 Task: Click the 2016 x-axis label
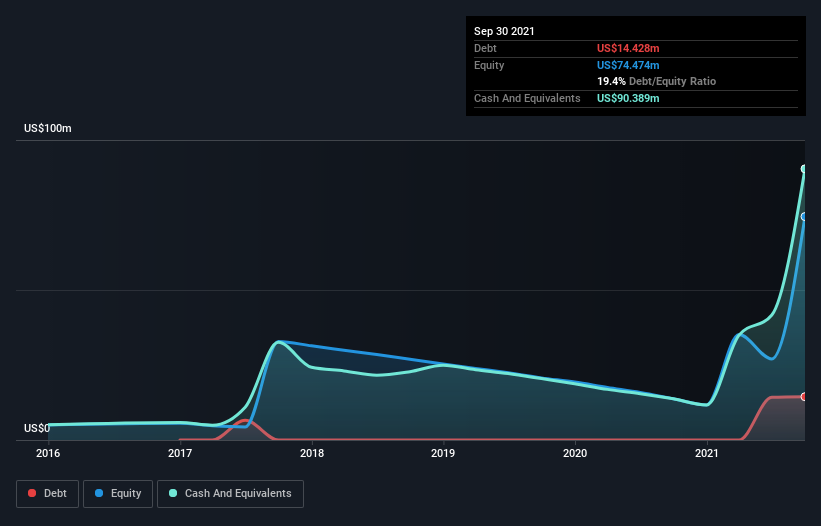(48, 453)
